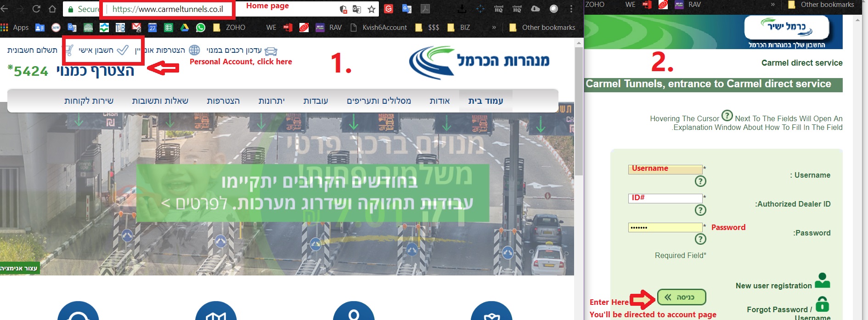The width and height of the screenshot is (868, 320).
Task: Click the map pin circle icon below banner
Action: tap(354, 311)
